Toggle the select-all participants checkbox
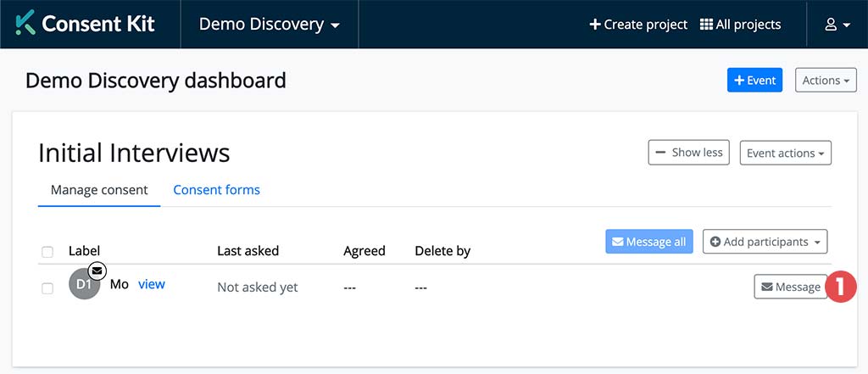Image resolution: width=868 pixels, height=374 pixels. [x=47, y=252]
